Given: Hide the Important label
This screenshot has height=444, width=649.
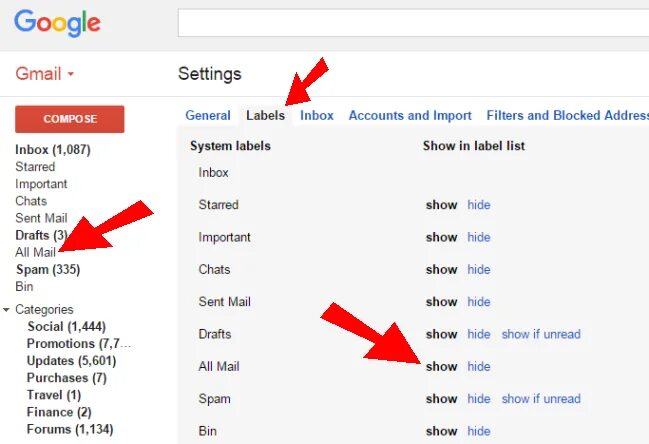Looking at the screenshot, I should coord(479,237).
